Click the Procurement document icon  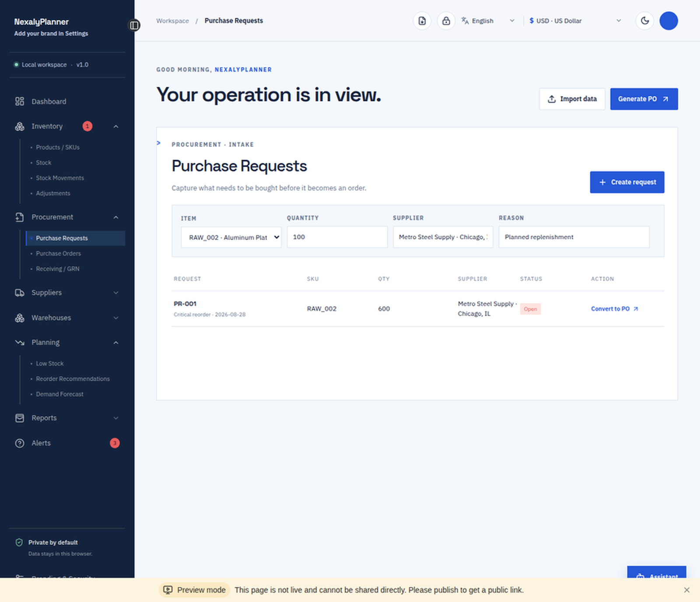pos(20,217)
